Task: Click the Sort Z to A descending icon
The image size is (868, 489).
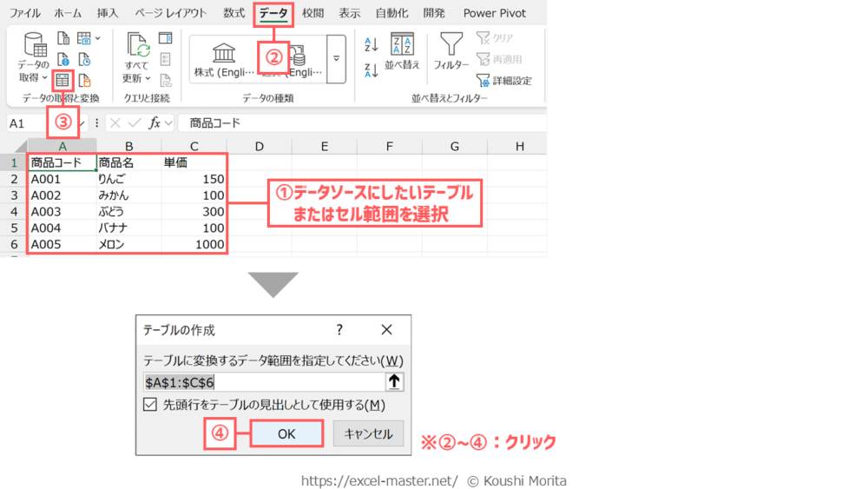Action: (x=372, y=71)
